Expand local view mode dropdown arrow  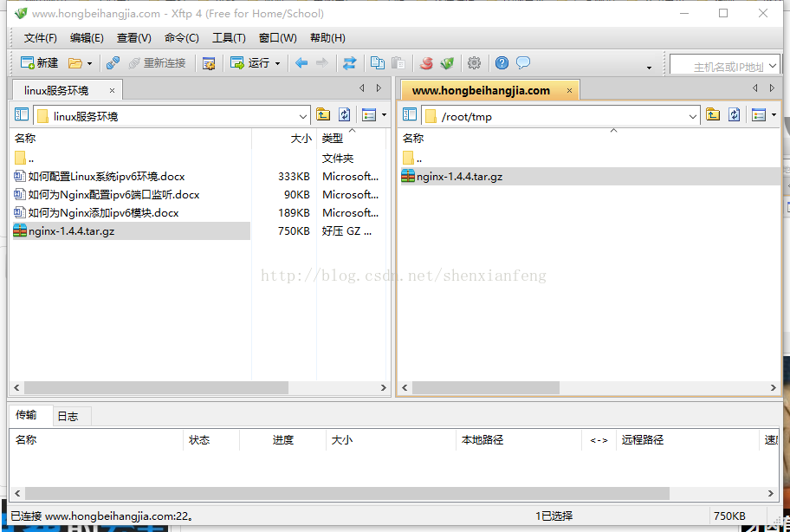(385, 115)
